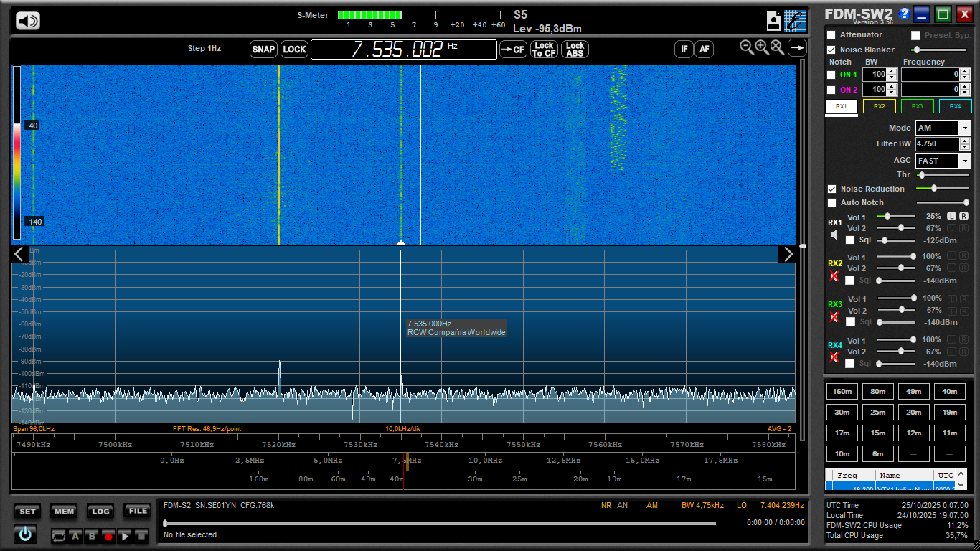Shift spectrum left with arrow
Screen dimensions: 980x551
coord(19,254)
